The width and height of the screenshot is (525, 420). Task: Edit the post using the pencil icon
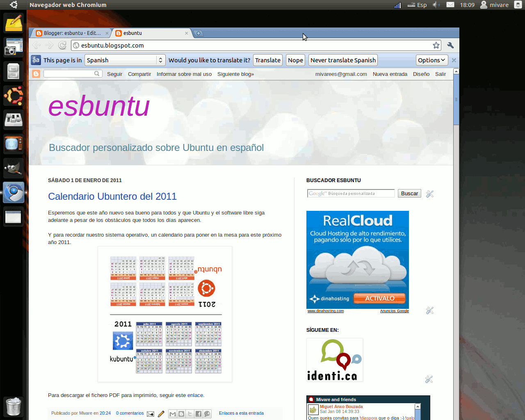(161, 413)
